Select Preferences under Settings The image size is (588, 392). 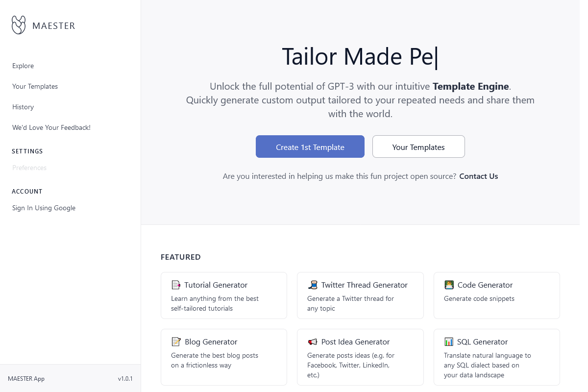(x=29, y=168)
